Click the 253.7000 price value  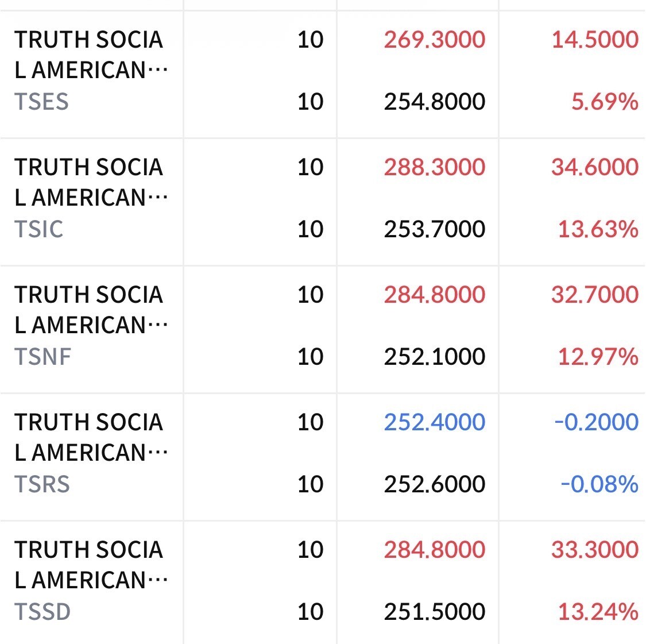click(435, 229)
